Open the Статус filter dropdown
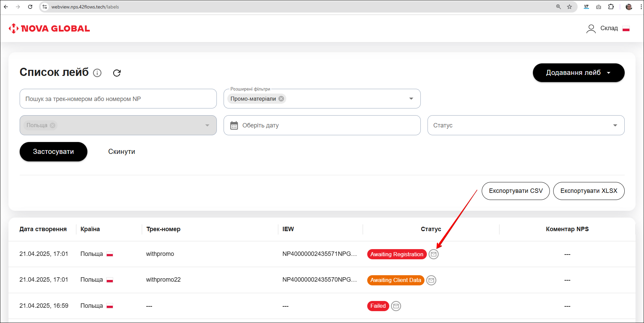644x323 pixels. 615,125
